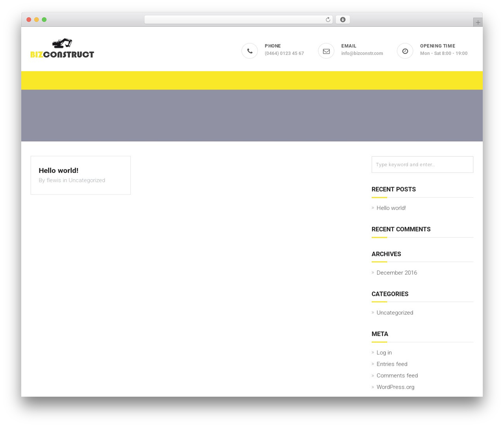Open the Hello world! post title
Viewport: 504px width, 427px height.
[x=59, y=171]
